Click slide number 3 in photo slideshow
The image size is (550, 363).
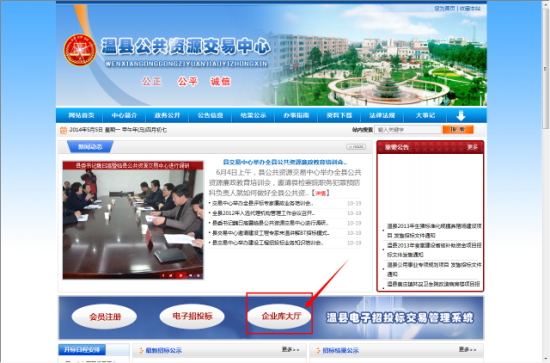180,276
